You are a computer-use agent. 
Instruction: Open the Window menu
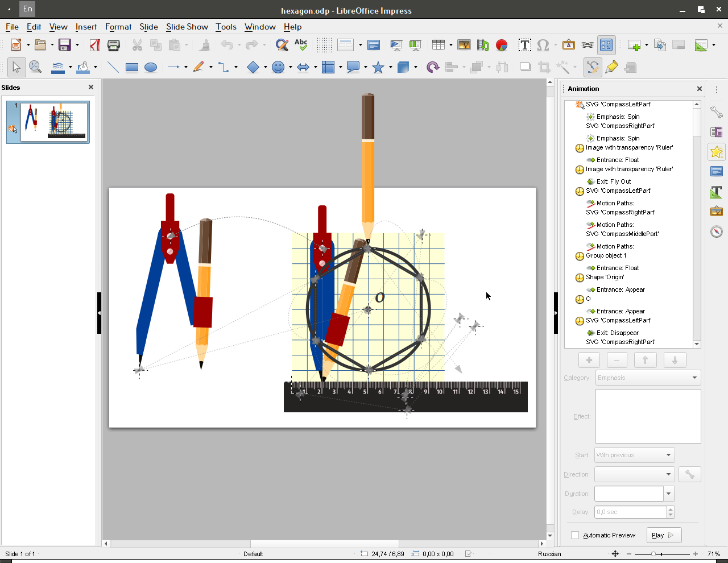tap(260, 27)
